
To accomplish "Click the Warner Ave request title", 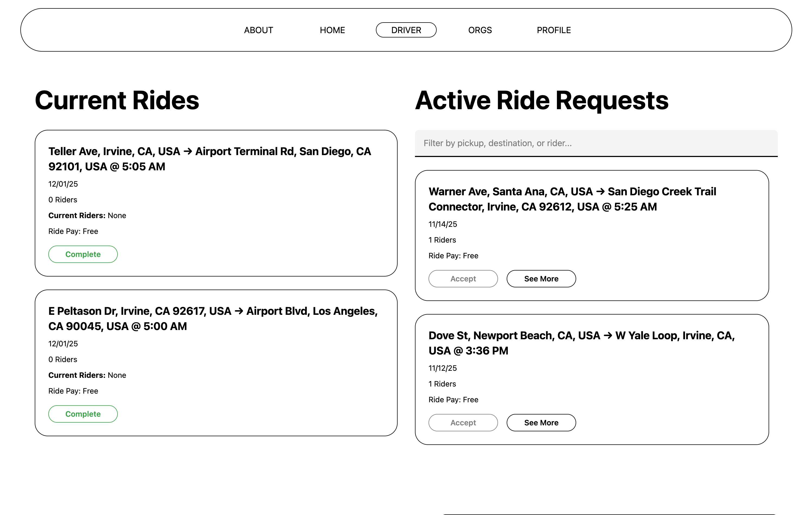I will (572, 199).
